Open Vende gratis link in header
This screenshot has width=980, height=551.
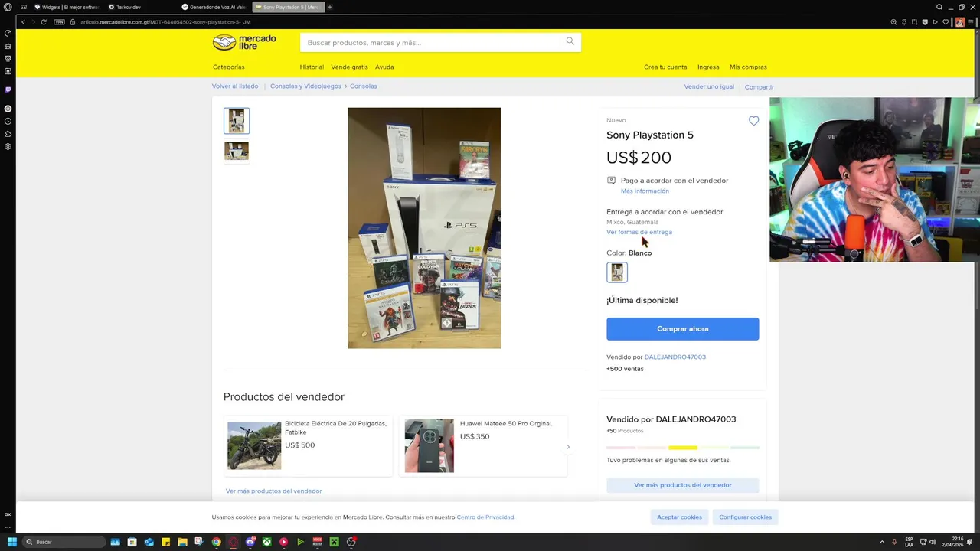[x=349, y=67]
